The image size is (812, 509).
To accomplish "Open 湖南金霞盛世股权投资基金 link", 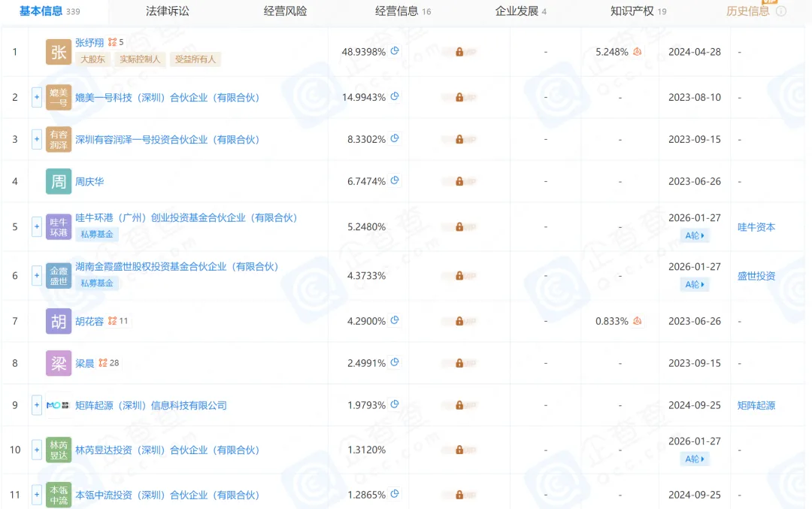I will click(177, 266).
